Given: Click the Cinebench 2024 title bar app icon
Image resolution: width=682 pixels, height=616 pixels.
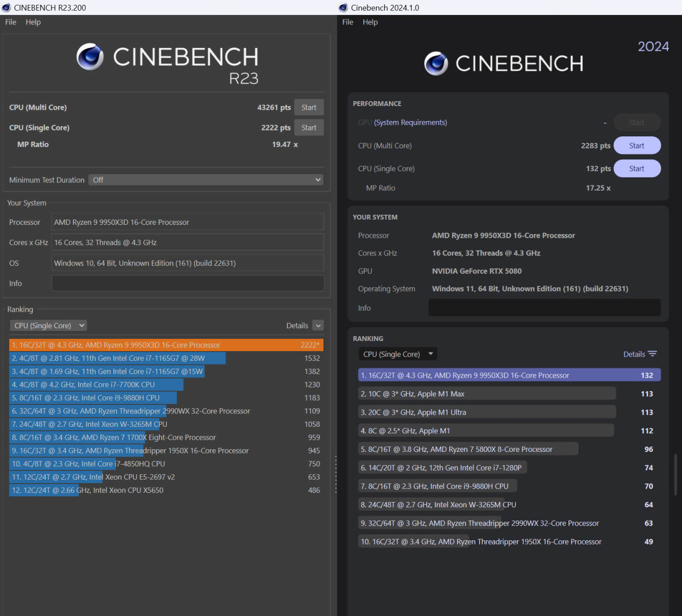Looking at the screenshot, I should click(x=344, y=7).
